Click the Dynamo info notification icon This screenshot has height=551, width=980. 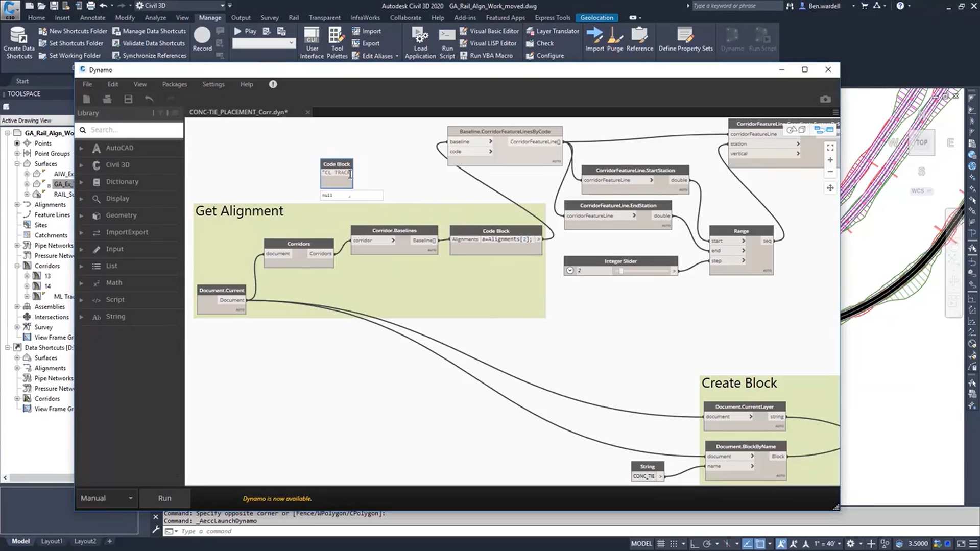pyautogui.click(x=273, y=84)
